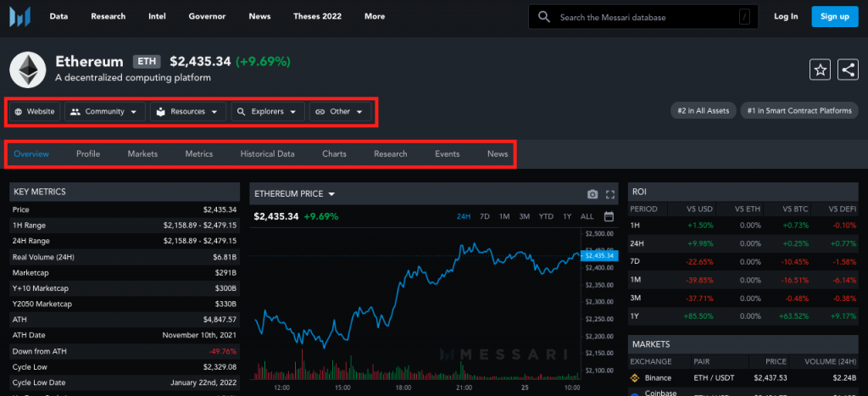
Task: Switch to the Historical Data tab
Action: click(267, 154)
